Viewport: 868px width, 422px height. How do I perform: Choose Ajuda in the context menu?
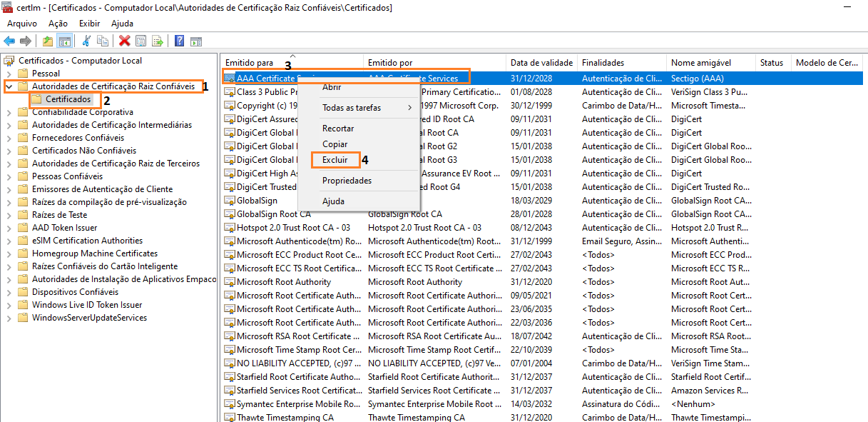(333, 201)
